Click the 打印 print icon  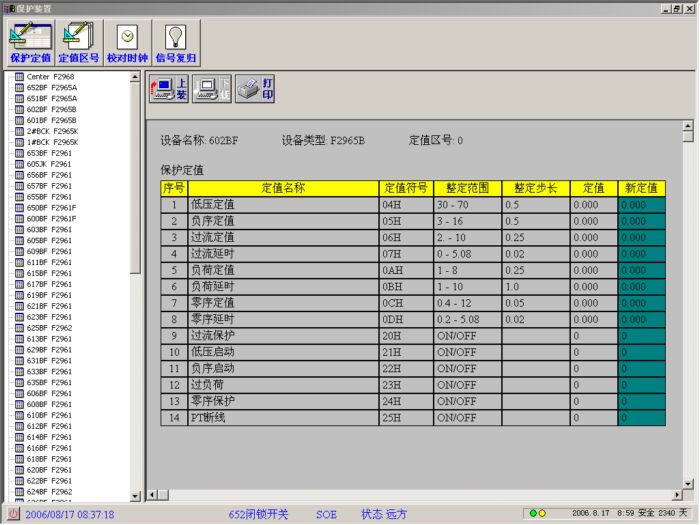pyautogui.click(x=255, y=88)
